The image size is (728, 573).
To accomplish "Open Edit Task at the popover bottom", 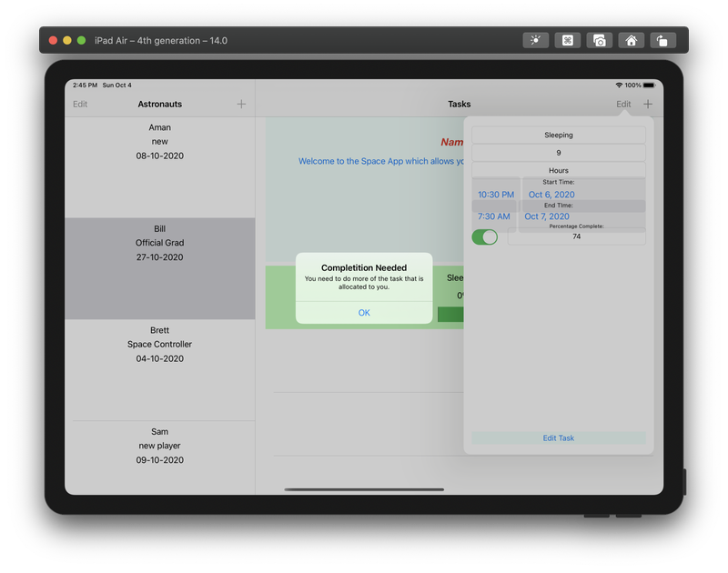I will 558,437.
